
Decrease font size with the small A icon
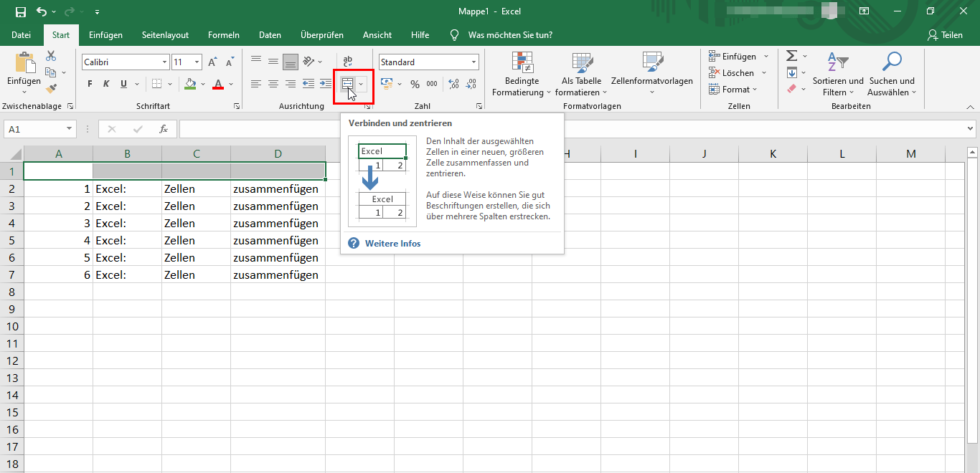(230, 62)
